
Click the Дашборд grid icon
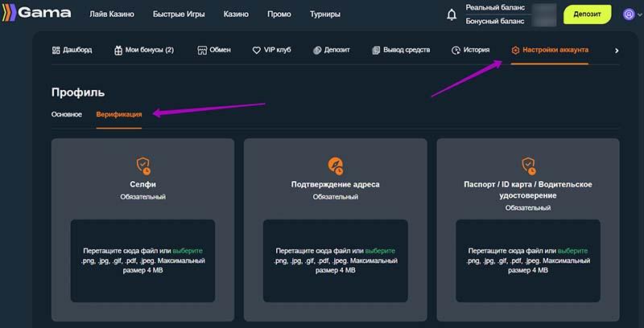pos(56,50)
